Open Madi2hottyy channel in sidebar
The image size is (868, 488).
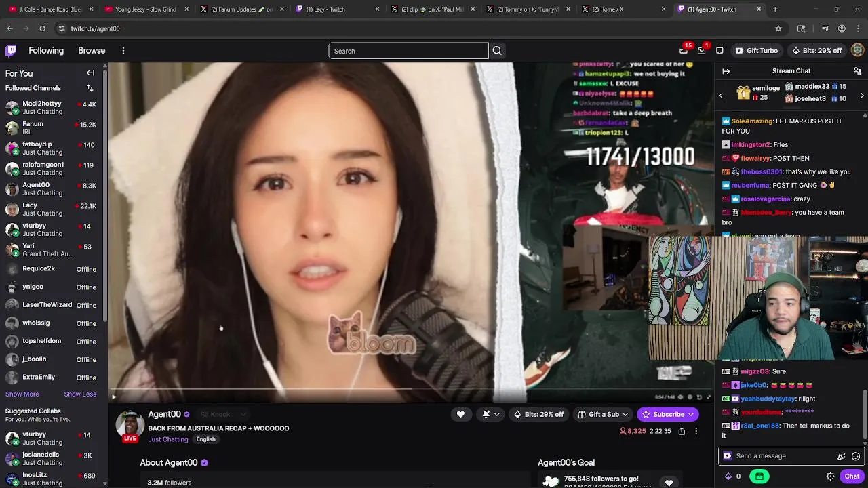coord(53,108)
